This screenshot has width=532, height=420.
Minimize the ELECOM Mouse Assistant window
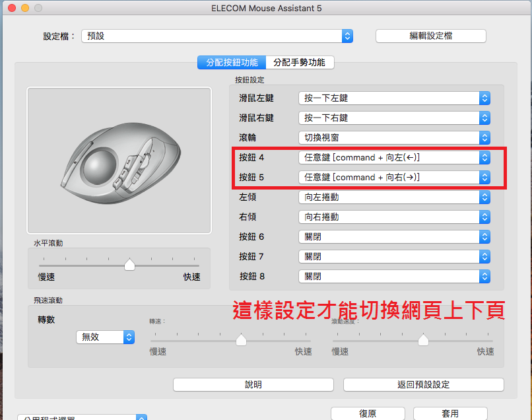(x=25, y=8)
